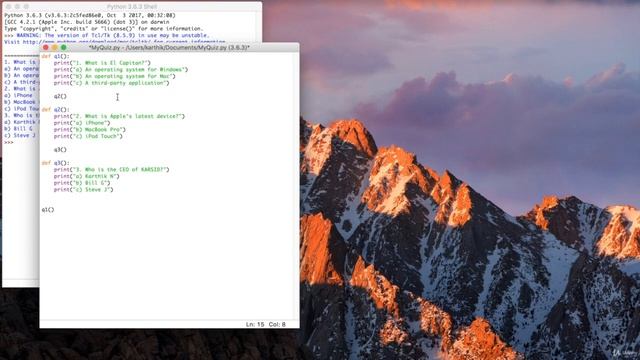The width and height of the screenshot is (640, 360).
Task: Click the 'Col: 8' status bar entry
Action: point(277,324)
